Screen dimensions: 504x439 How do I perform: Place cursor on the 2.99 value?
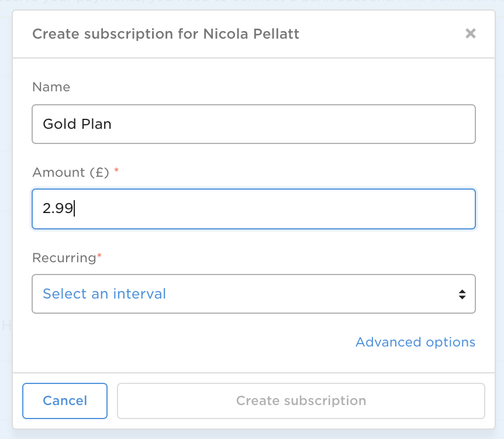coord(57,208)
